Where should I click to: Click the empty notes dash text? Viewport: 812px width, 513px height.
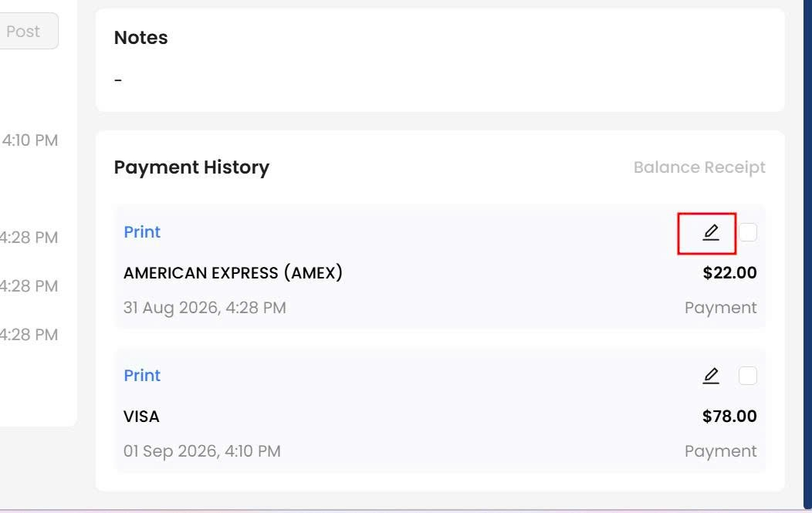tap(118, 79)
